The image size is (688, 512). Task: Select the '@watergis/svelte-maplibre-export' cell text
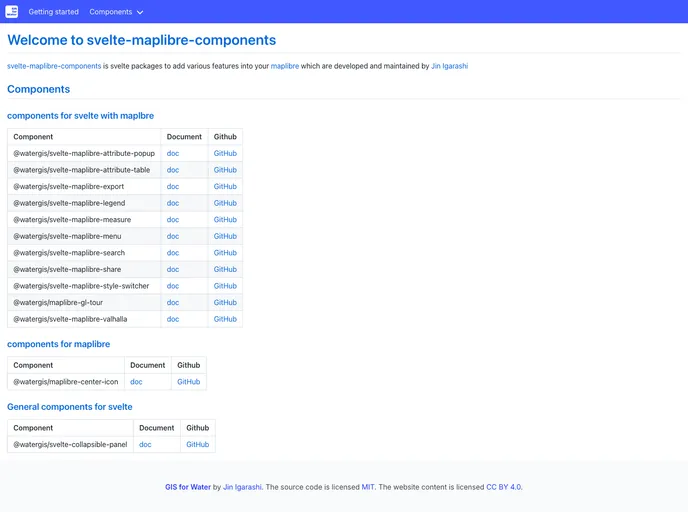(x=68, y=186)
